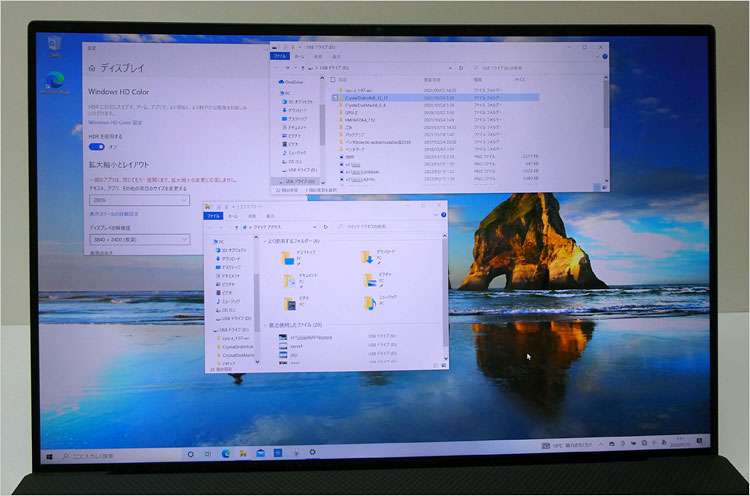Open the Documents folder icon
The width and height of the screenshot is (750, 496).
[290, 281]
